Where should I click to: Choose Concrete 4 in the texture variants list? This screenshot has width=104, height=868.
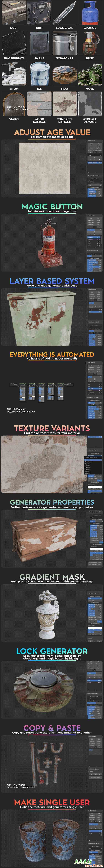pyautogui.click(x=93, y=466)
